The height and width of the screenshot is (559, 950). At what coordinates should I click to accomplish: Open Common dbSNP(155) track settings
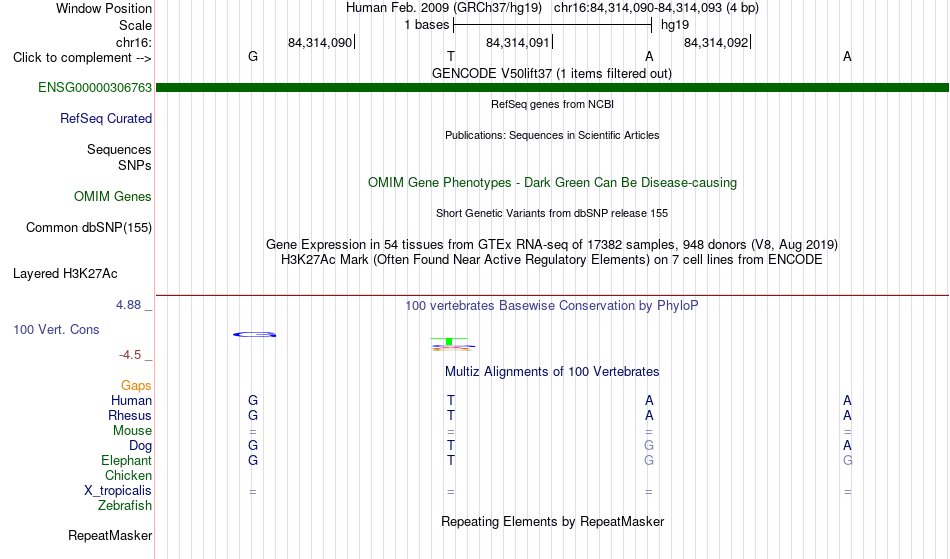89,228
